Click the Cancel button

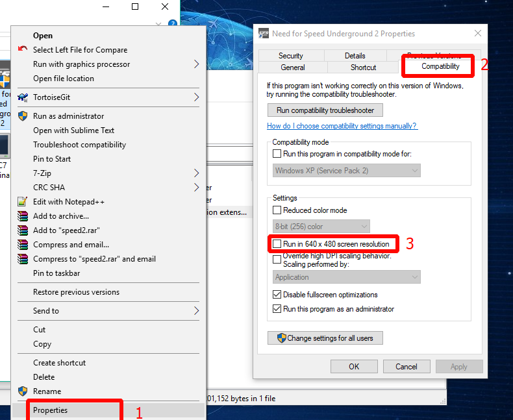pos(407,366)
